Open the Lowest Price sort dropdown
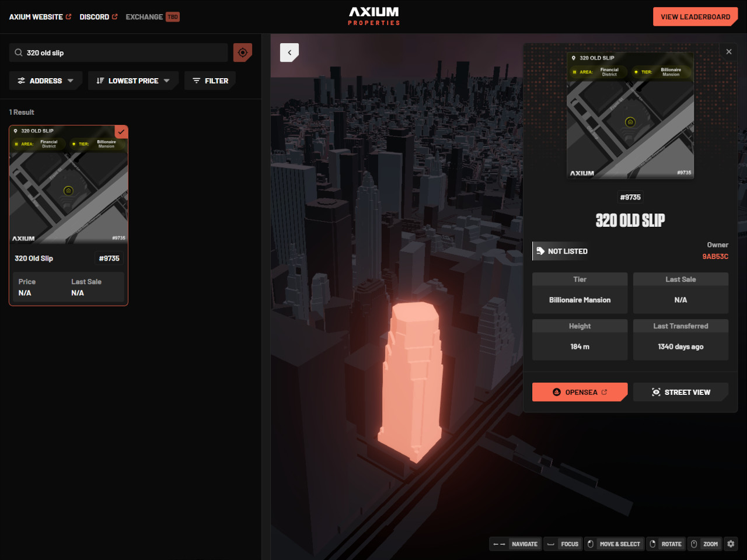Viewport: 747px width, 560px height. pyautogui.click(x=133, y=80)
